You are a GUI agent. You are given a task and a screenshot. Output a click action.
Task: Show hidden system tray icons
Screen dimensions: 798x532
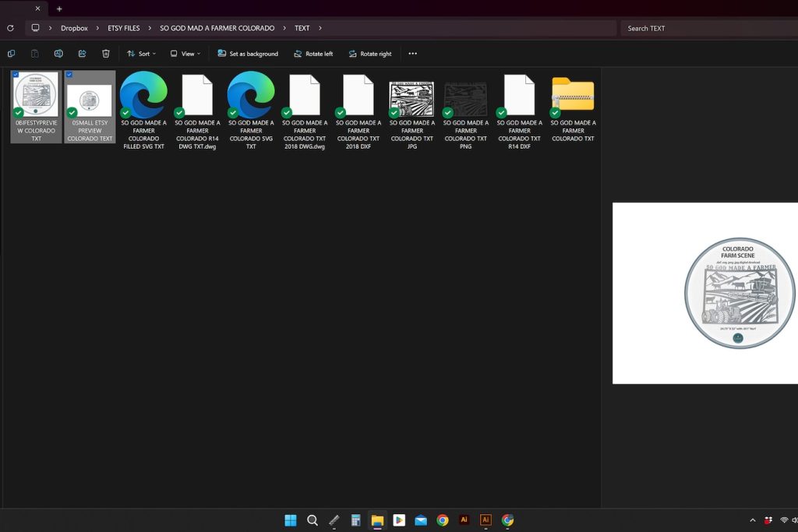(752, 520)
